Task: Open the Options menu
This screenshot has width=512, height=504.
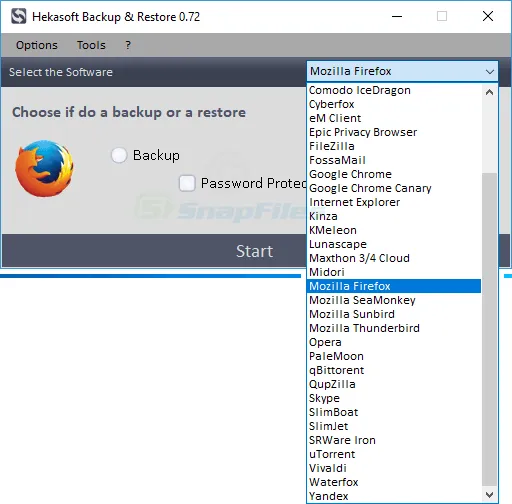Action: click(x=37, y=45)
